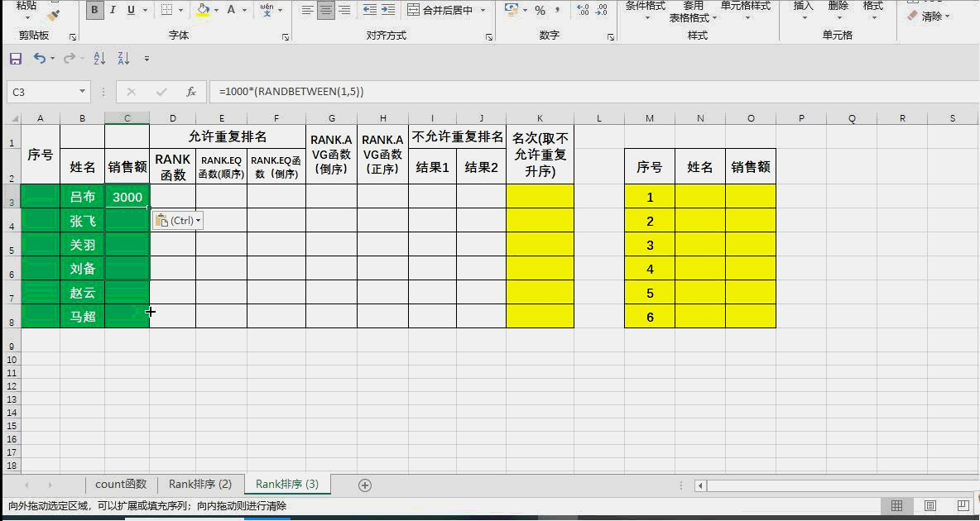Toggle Underline formatting
This screenshot has width=980, height=521.
tap(132, 9)
